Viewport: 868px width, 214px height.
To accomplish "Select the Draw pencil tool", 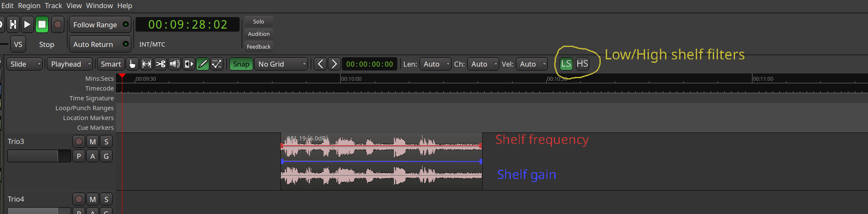I will pos(203,64).
